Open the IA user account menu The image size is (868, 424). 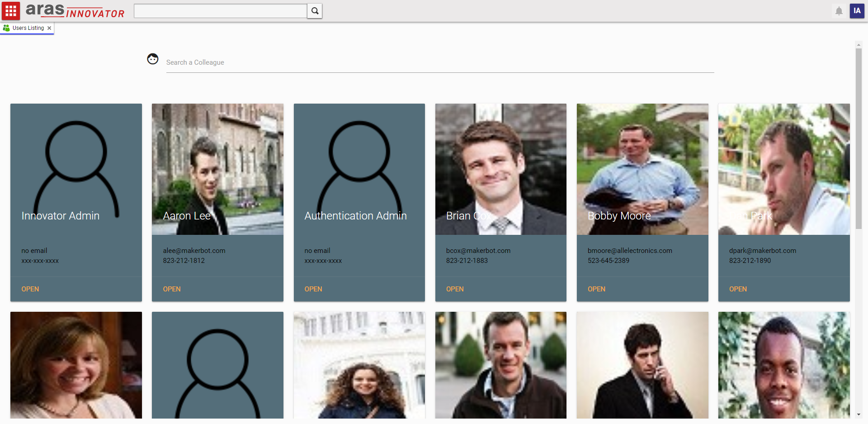857,11
